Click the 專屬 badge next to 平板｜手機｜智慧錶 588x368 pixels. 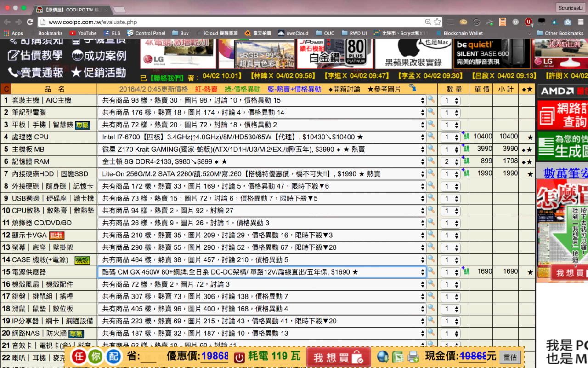point(83,125)
